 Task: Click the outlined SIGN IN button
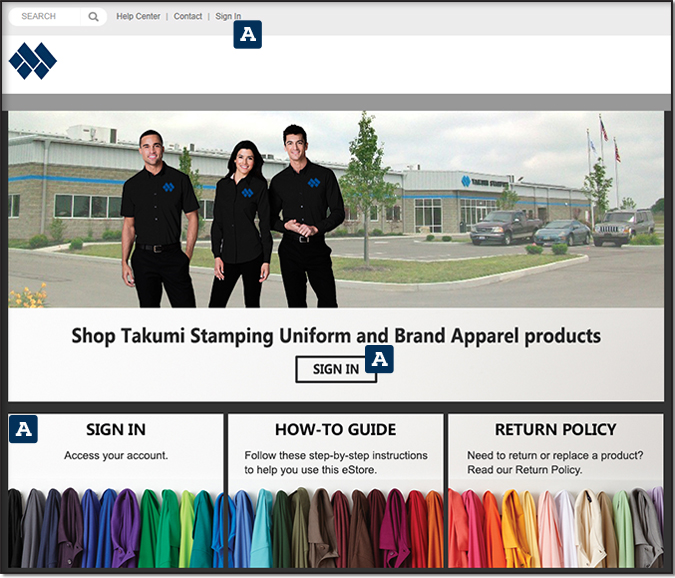(x=336, y=369)
